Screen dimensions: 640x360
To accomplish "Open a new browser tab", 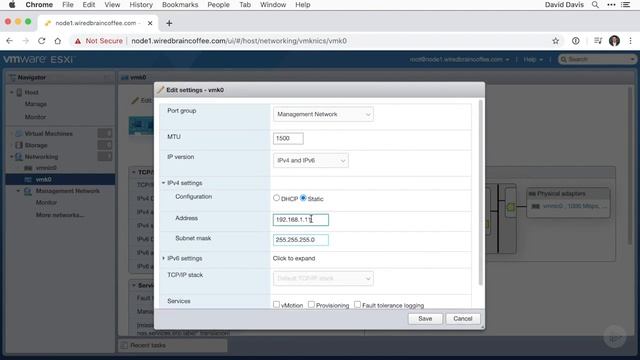I will tap(169, 23).
